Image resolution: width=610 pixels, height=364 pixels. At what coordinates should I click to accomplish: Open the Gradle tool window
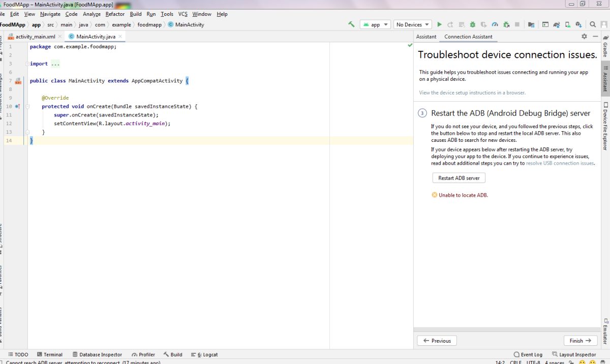[605, 47]
